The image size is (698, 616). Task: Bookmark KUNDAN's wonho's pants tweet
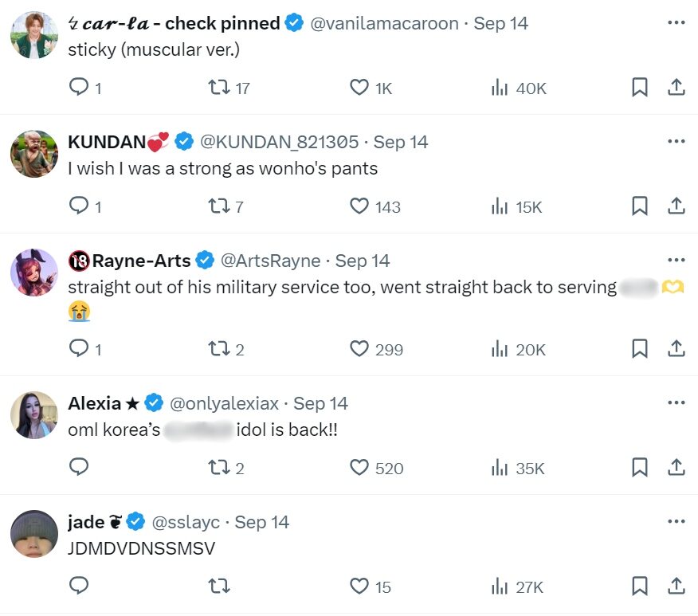pyautogui.click(x=639, y=206)
